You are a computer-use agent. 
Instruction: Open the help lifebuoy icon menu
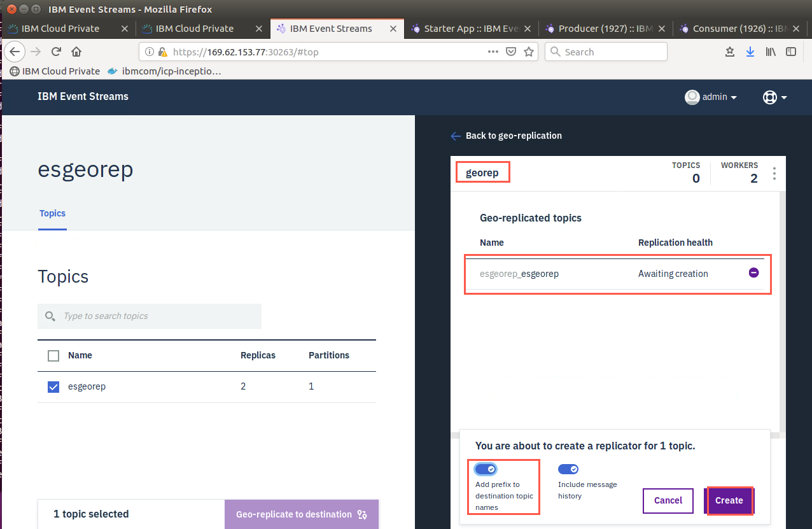(x=774, y=97)
